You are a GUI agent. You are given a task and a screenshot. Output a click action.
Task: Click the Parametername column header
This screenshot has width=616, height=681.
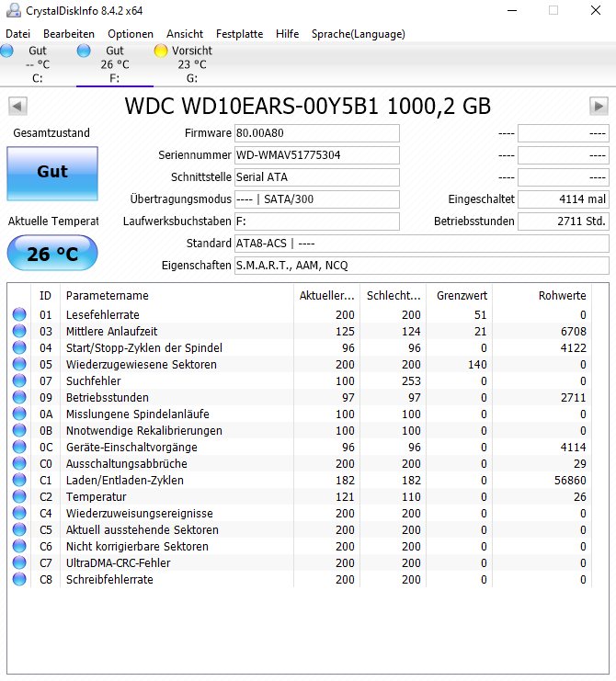[177, 296]
